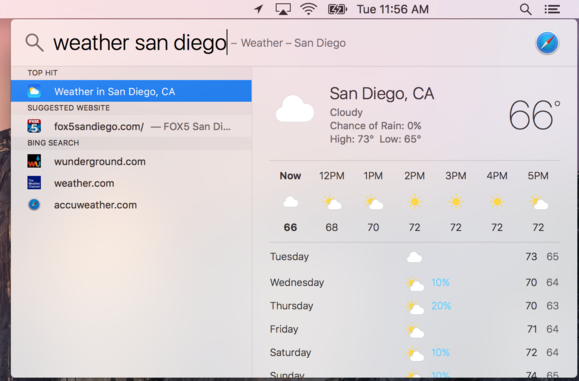Click the Now hourly label
Screen dimensions: 579x381
[290, 176]
